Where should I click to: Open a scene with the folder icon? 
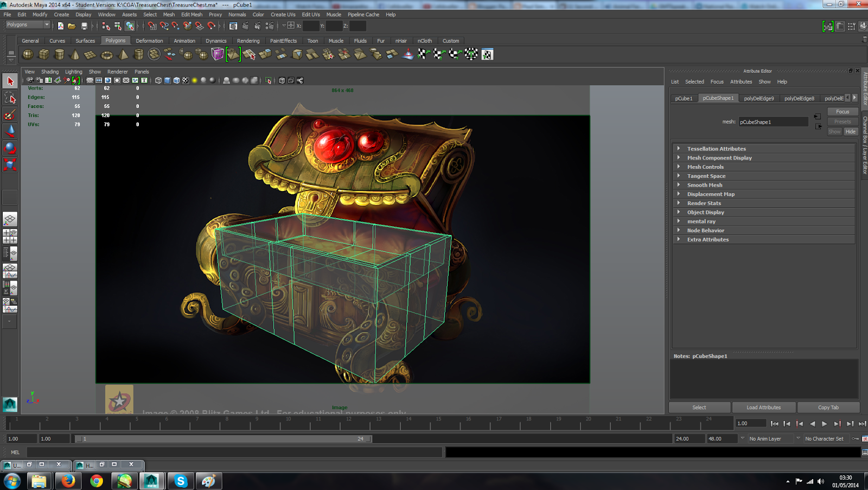pyautogui.click(x=72, y=26)
